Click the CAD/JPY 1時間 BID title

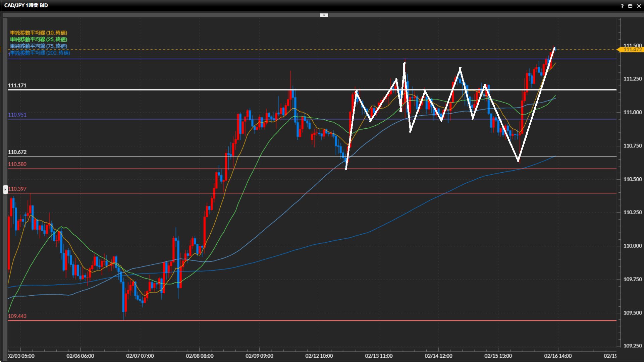coord(26,5)
